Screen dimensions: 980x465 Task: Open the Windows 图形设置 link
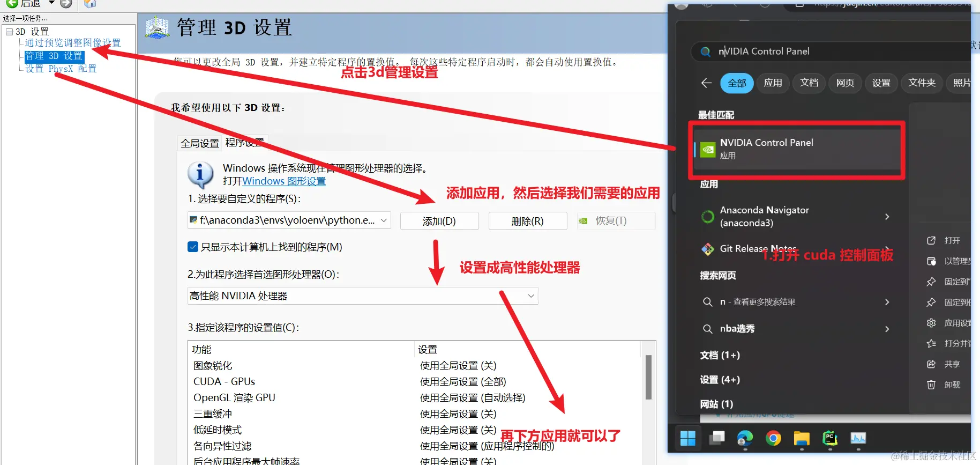pyautogui.click(x=284, y=181)
